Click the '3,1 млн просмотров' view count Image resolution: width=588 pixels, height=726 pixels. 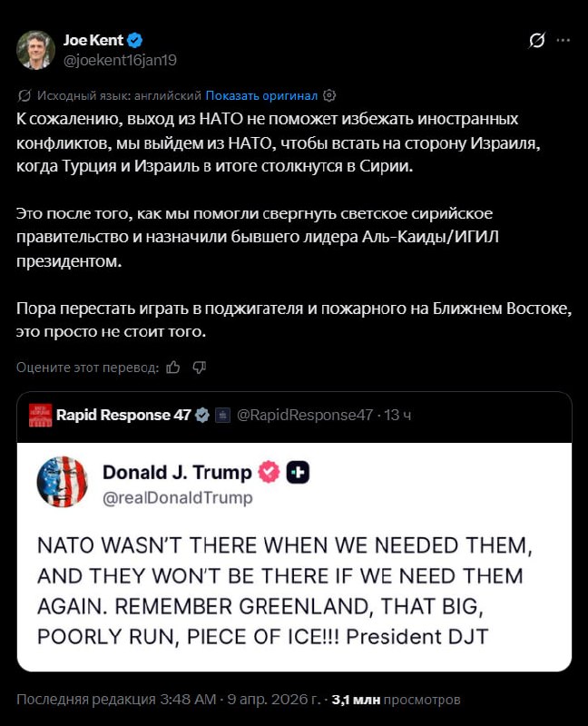[x=396, y=700]
